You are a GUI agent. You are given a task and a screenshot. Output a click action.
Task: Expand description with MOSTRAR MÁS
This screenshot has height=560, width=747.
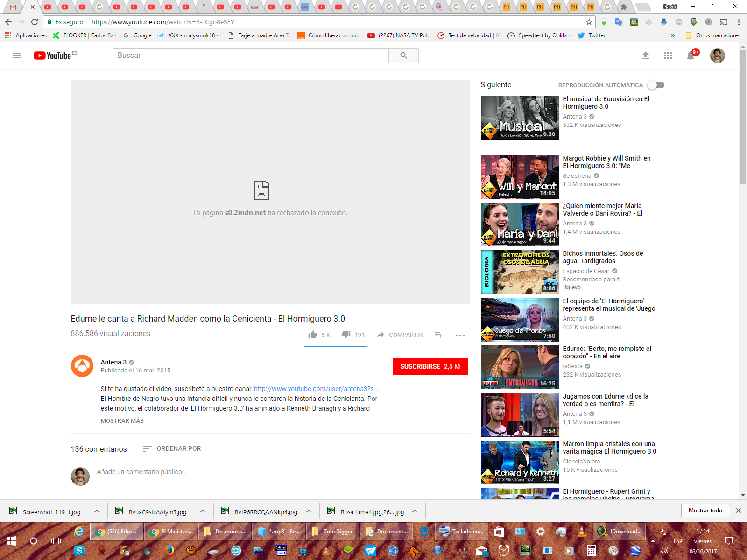click(122, 420)
